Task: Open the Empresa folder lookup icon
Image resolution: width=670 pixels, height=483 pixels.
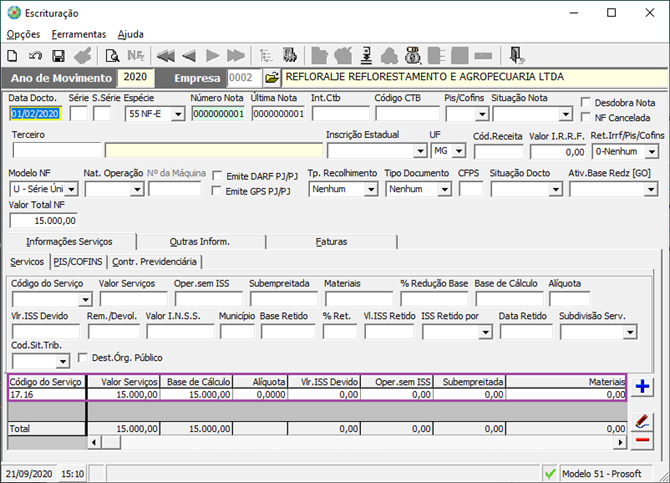Action: click(x=272, y=78)
